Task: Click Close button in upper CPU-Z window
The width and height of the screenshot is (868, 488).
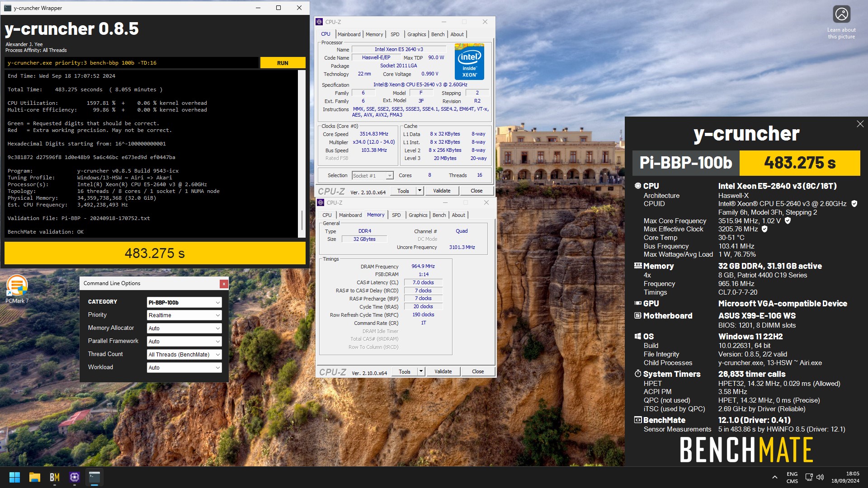Action: coord(476,191)
